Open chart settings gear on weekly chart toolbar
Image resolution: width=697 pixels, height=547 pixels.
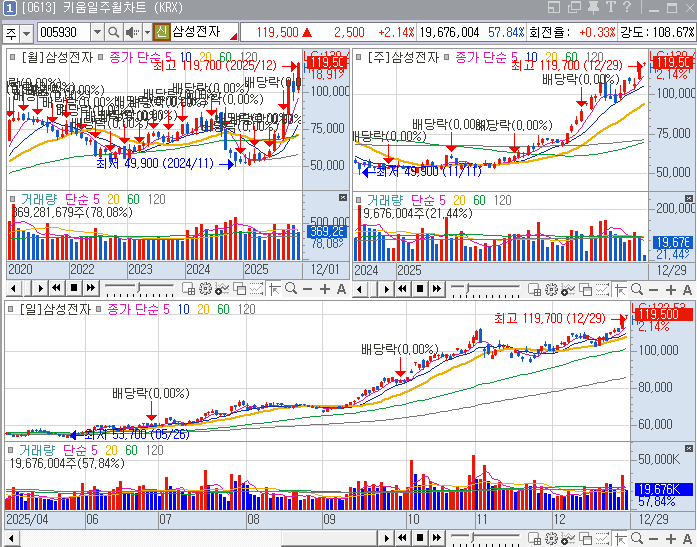(551, 290)
